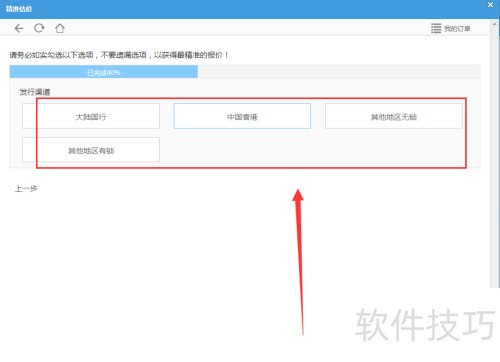The image size is (500, 362).
Task: Select the 其他地区无锁 option
Action: click(x=394, y=116)
